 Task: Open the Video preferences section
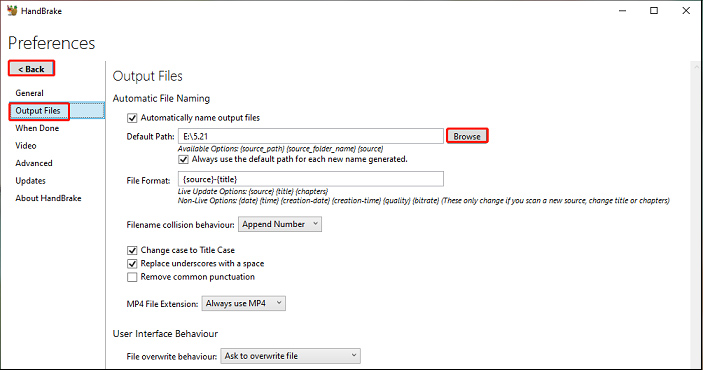coord(26,146)
